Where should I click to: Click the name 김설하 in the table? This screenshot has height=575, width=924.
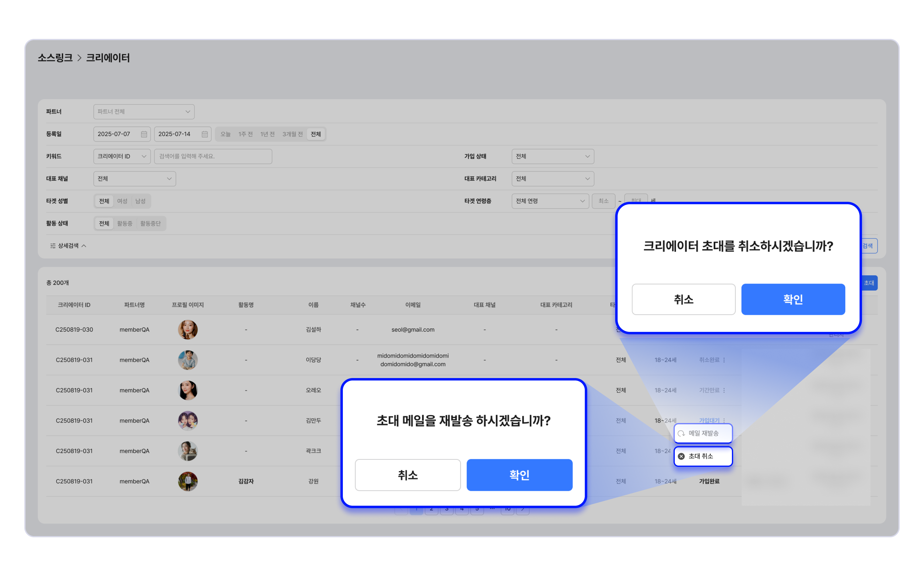tap(313, 330)
